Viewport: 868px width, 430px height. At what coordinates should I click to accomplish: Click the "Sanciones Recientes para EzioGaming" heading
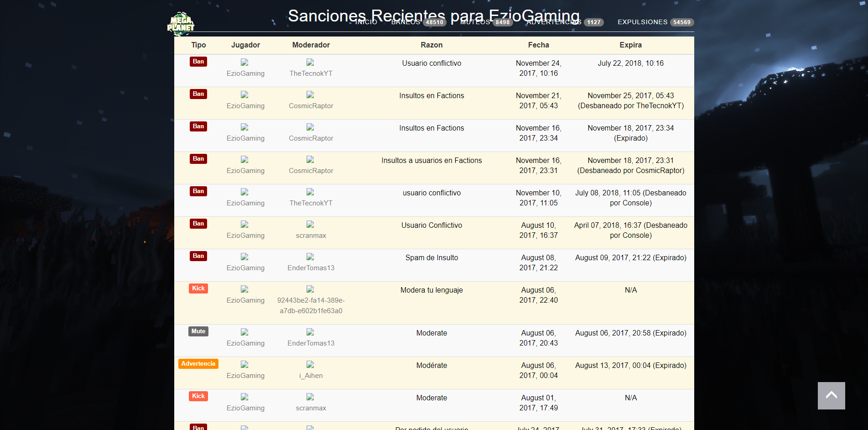click(x=434, y=16)
